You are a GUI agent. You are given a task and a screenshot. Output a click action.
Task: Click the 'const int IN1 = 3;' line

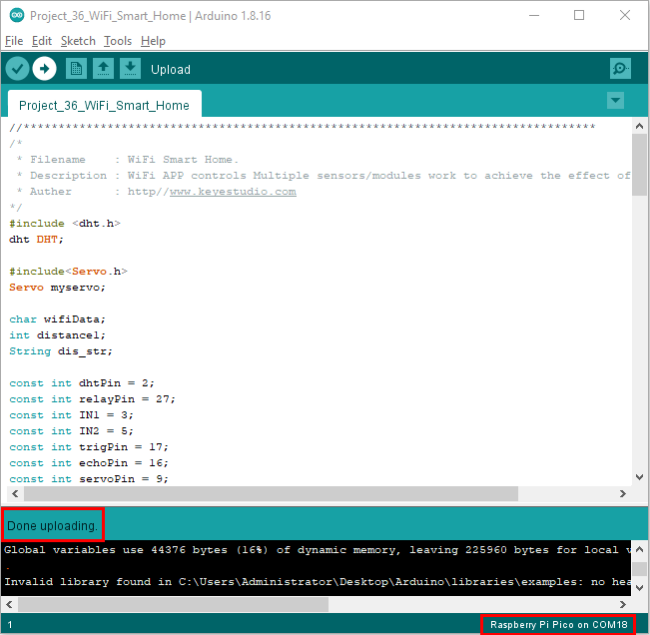click(71, 415)
